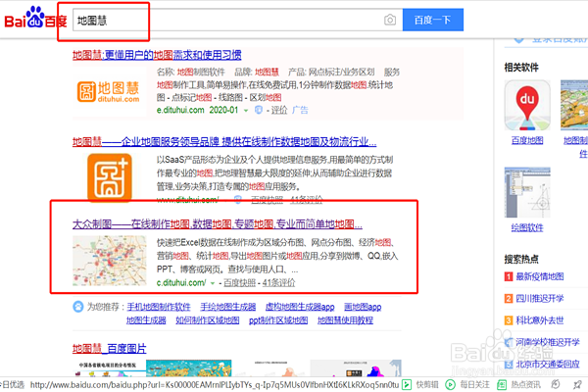Expand the dropdown arrow after 2020-01
588x392 pixels.
click(x=246, y=111)
